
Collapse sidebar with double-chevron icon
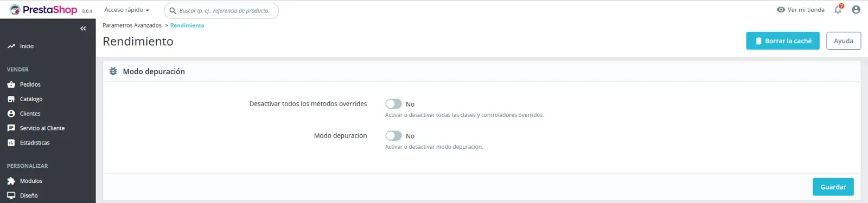83,28
